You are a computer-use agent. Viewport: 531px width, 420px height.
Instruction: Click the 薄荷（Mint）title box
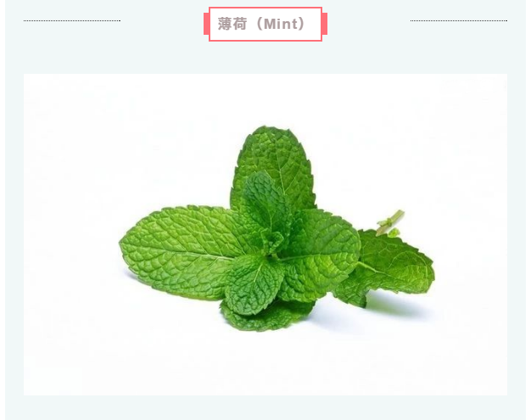[265, 24]
